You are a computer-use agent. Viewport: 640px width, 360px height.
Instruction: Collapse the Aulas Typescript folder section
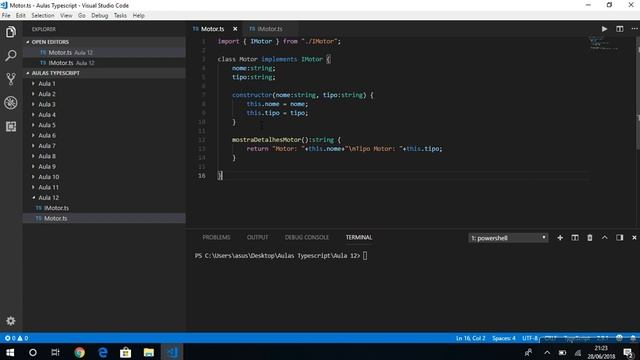pyautogui.click(x=104, y=73)
